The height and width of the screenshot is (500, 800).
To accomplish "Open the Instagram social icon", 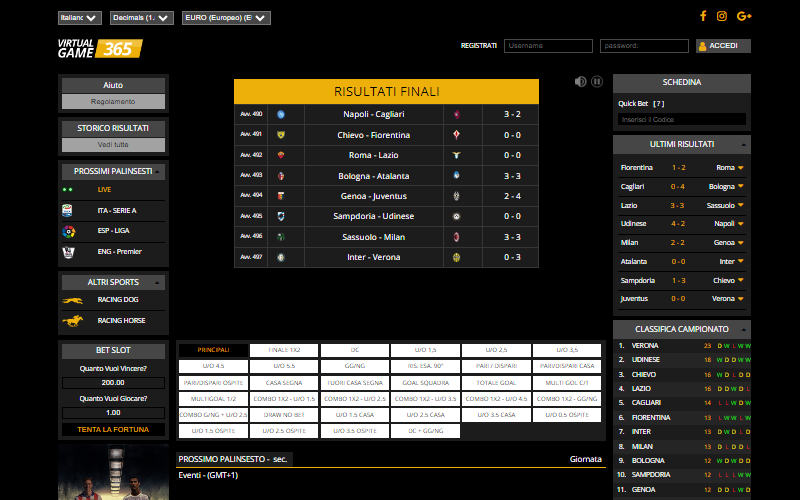I will 721,16.
